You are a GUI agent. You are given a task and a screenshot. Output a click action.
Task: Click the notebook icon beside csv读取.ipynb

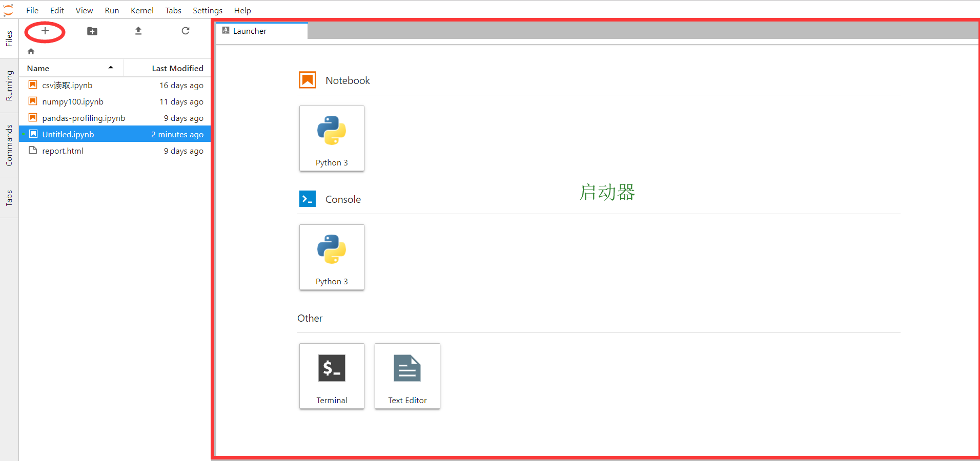33,85
